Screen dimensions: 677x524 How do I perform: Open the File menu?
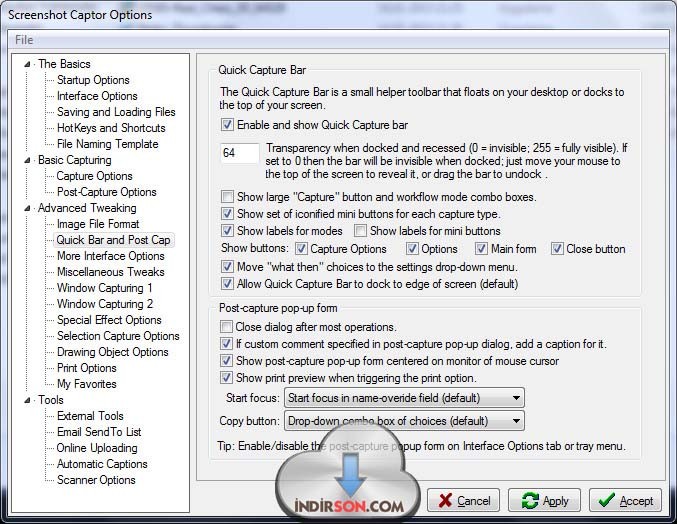point(24,40)
